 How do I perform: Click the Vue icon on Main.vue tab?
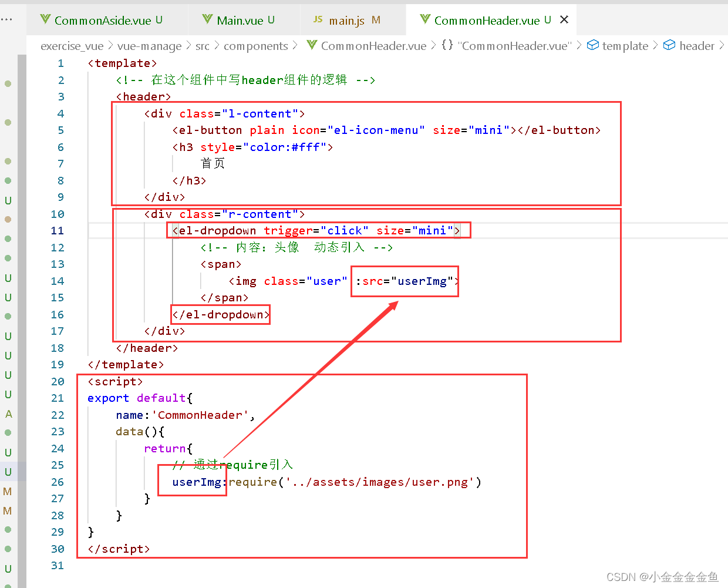[207, 19]
